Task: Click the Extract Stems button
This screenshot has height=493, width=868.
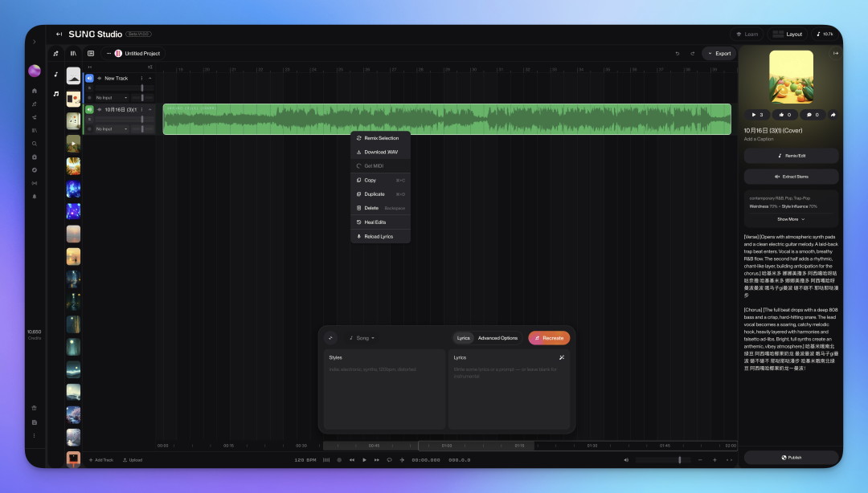Action: tap(791, 177)
